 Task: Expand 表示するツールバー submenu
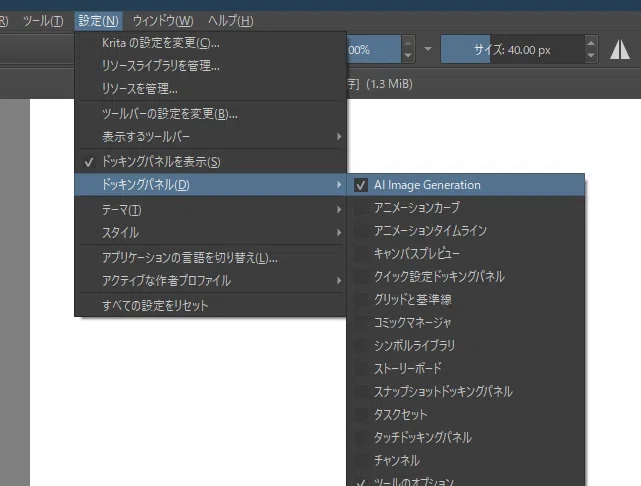point(211,137)
